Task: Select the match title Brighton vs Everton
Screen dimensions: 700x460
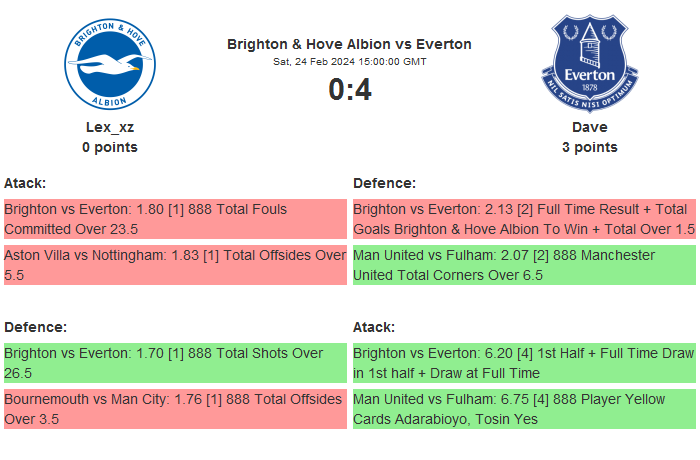Action: point(349,44)
